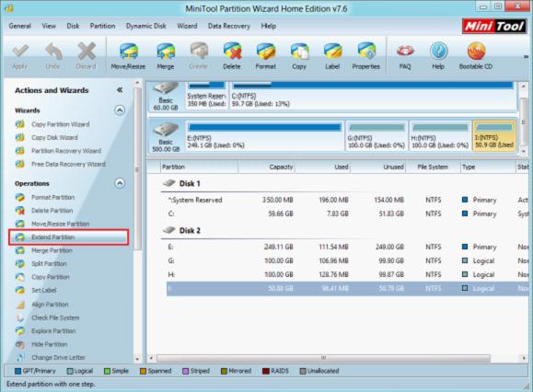This screenshot has height=392, width=533.
Task: Click Format Partition operation
Action: 53,197
